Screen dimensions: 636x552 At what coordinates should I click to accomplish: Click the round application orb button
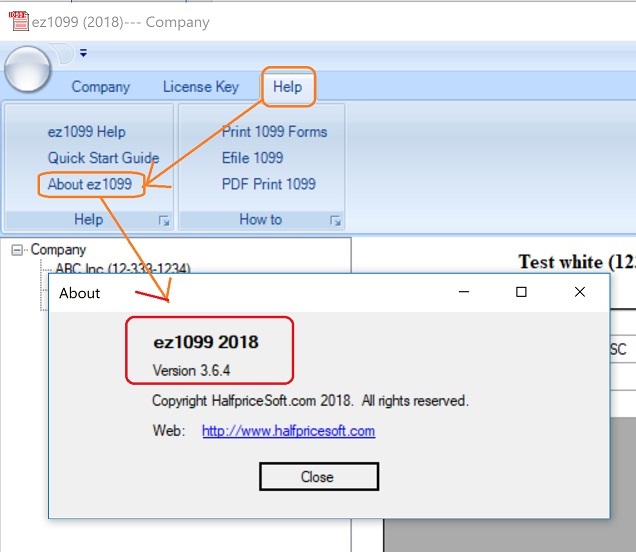(x=28, y=69)
